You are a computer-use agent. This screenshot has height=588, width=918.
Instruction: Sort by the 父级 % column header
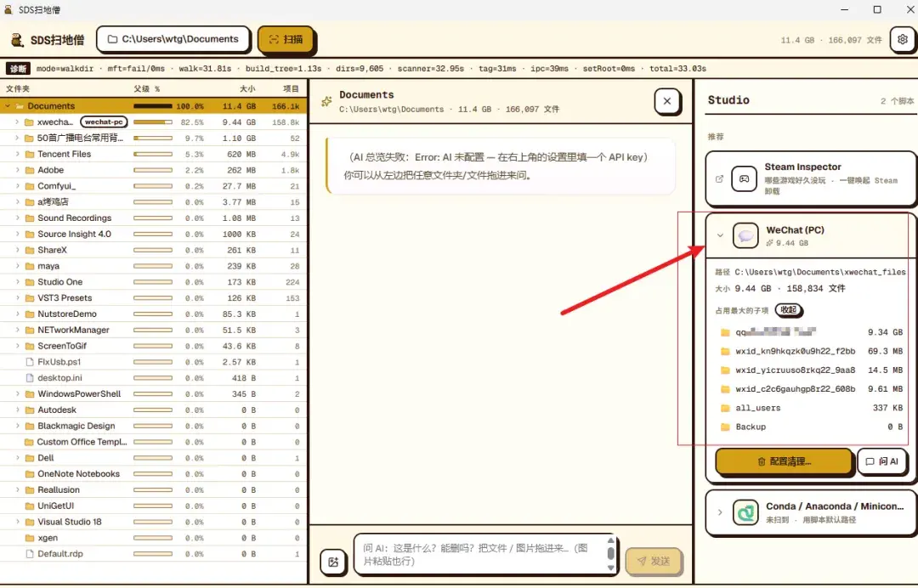(x=146, y=88)
